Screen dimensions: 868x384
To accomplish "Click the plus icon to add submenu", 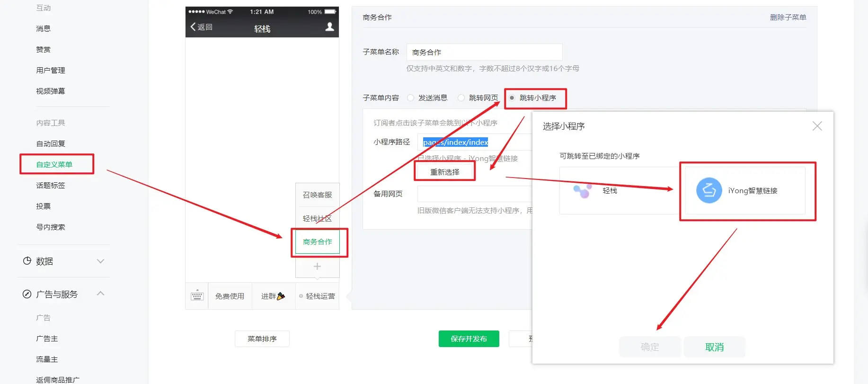I will click(317, 267).
